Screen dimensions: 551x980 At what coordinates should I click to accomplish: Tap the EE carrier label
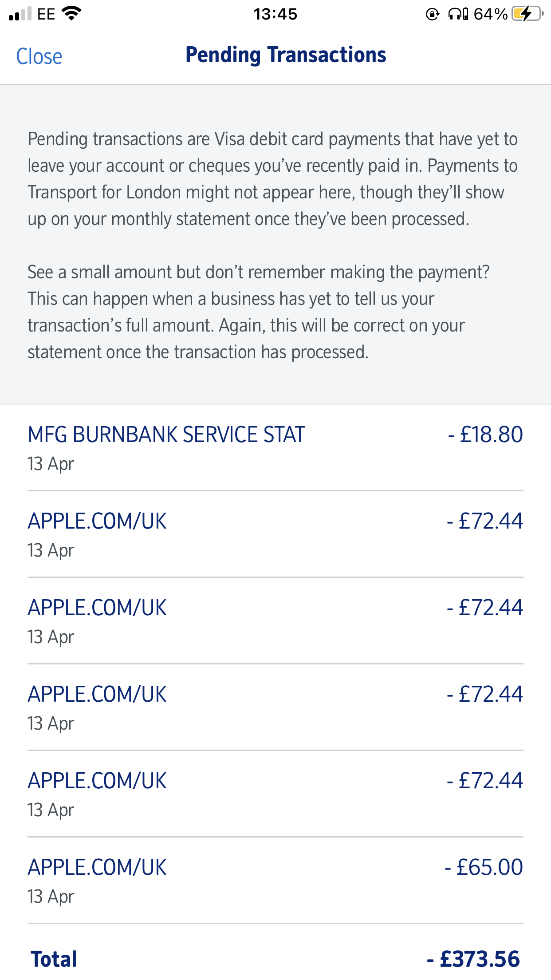tap(46, 14)
